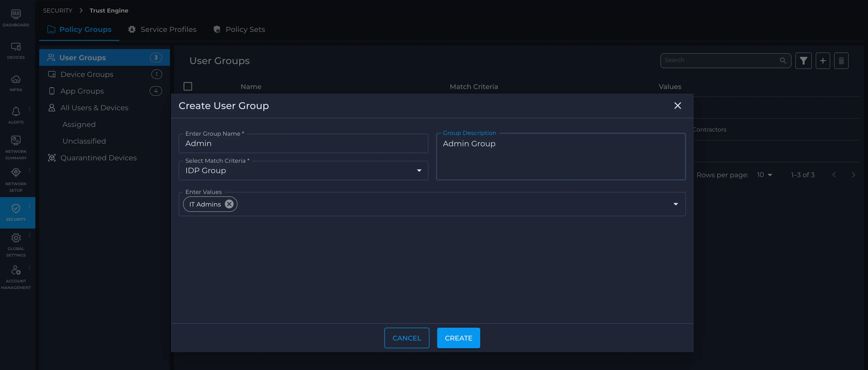
Task: Click the search magnifier icon
Action: 783,60
